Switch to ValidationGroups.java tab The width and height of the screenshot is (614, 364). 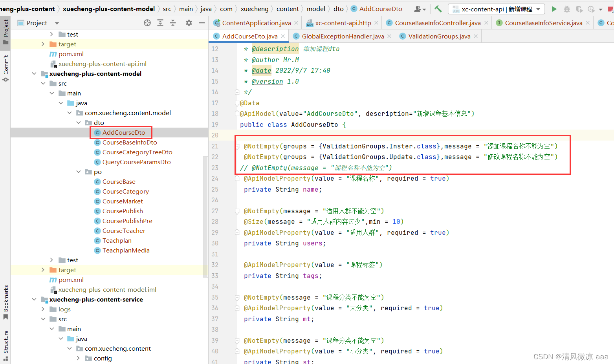click(439, 36)
